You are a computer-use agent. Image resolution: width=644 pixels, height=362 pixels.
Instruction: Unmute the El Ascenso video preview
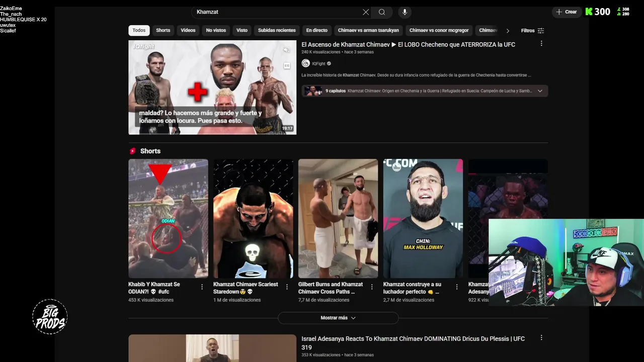click(286, 50)
